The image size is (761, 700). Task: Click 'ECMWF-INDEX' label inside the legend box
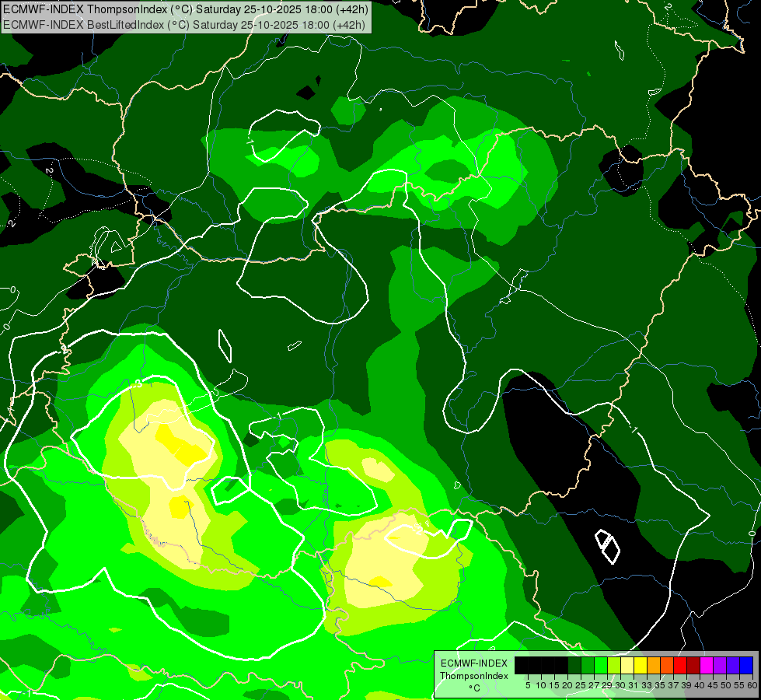(474, 663)
